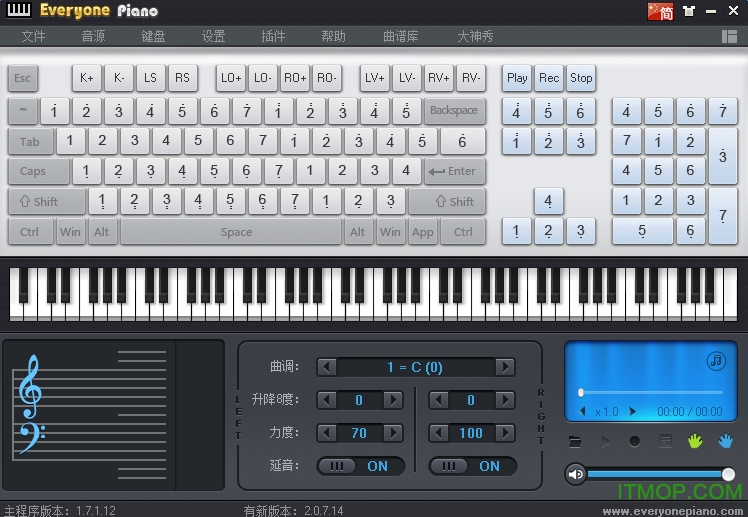Select the blue right hand icon
This screenshot has width=748, height=517.
tap(725, 440)
